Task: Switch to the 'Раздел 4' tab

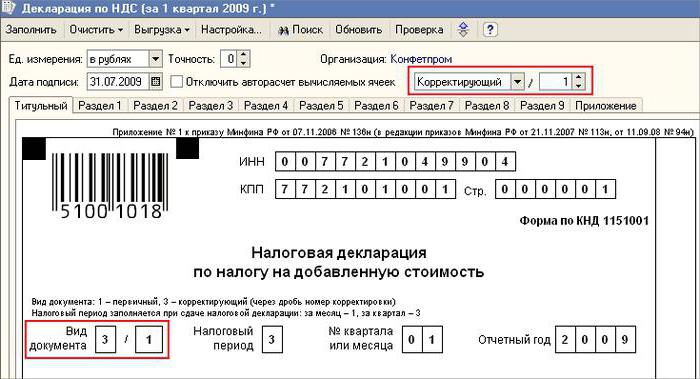Action: [266, 106]
